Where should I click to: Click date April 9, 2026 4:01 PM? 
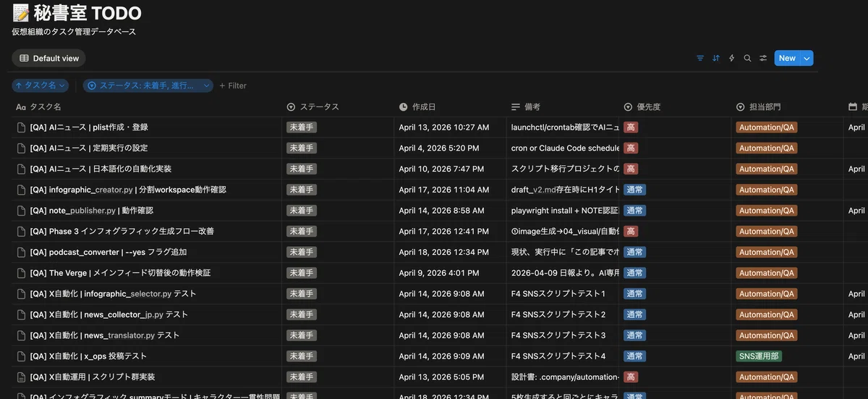tap(439, 273)
